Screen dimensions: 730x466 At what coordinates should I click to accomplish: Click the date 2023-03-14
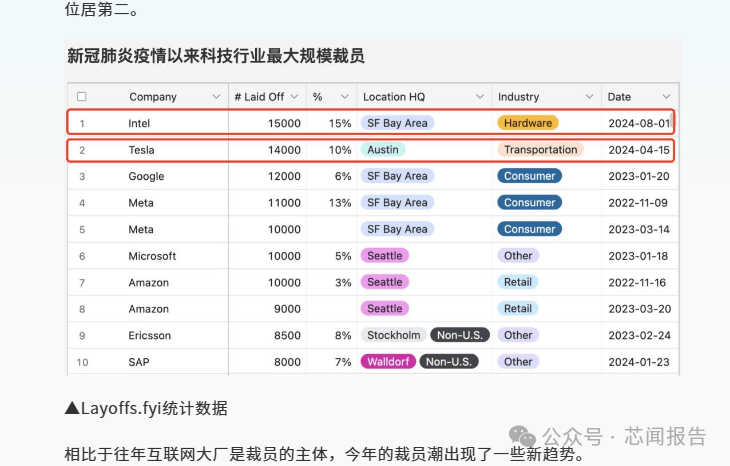tap(639, 230)
